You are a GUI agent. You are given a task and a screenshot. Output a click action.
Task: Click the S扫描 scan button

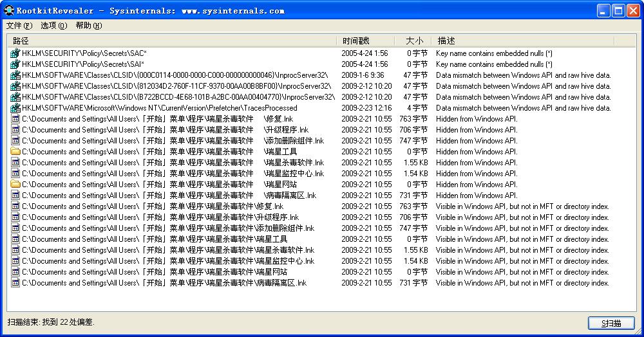click(611, 323)
